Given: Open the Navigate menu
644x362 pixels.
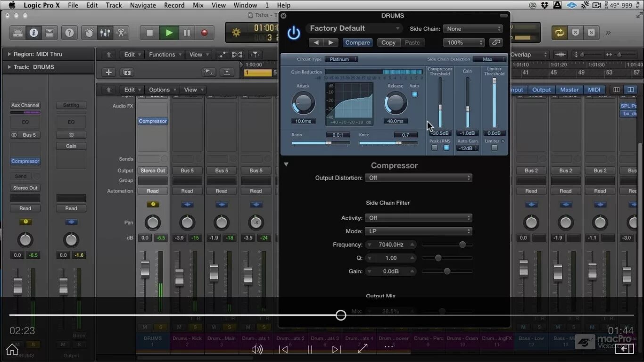Looking at the screenshot, I should click(x=142, y=5).
